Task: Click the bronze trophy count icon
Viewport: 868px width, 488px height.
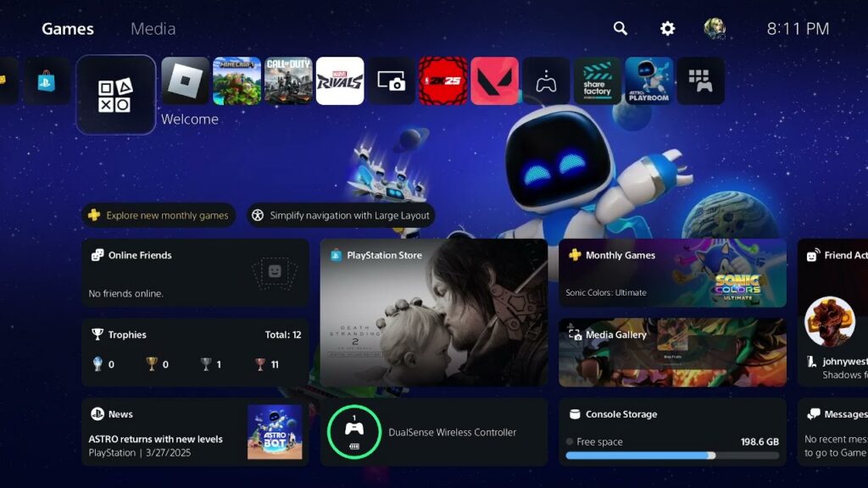Action: coord(259,364)
